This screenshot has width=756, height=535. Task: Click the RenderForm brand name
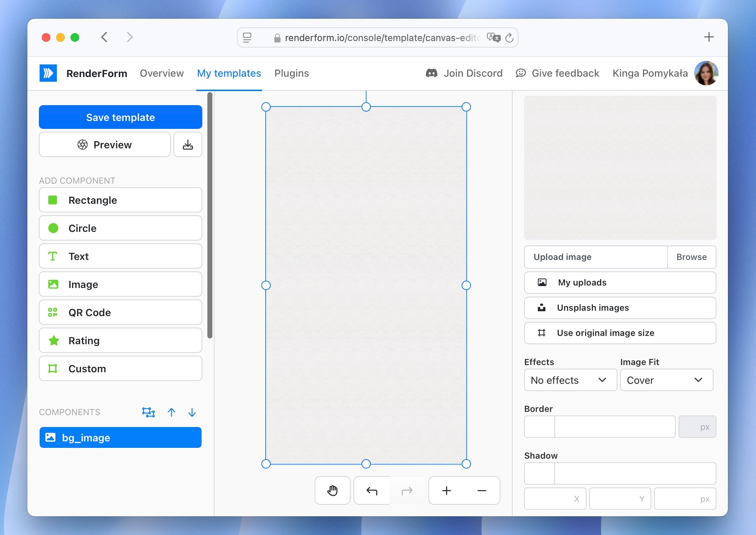click(96, 73)
